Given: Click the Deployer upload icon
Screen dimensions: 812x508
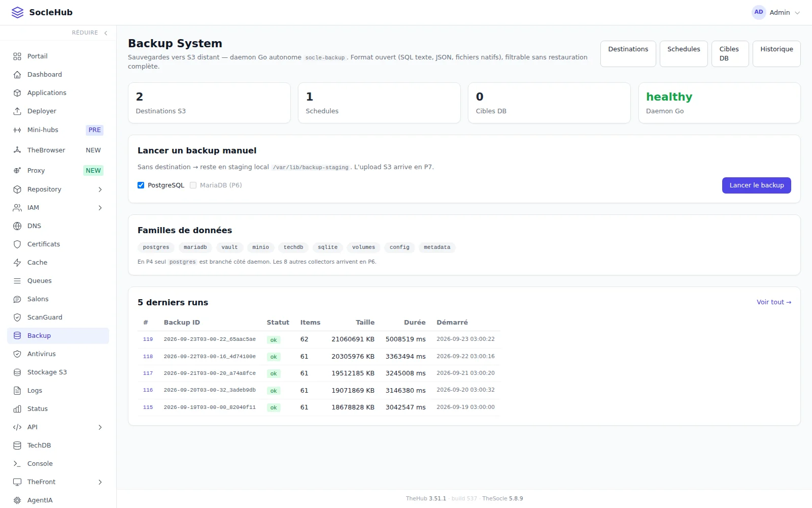Looking at the screenshot, I should 17,111.
